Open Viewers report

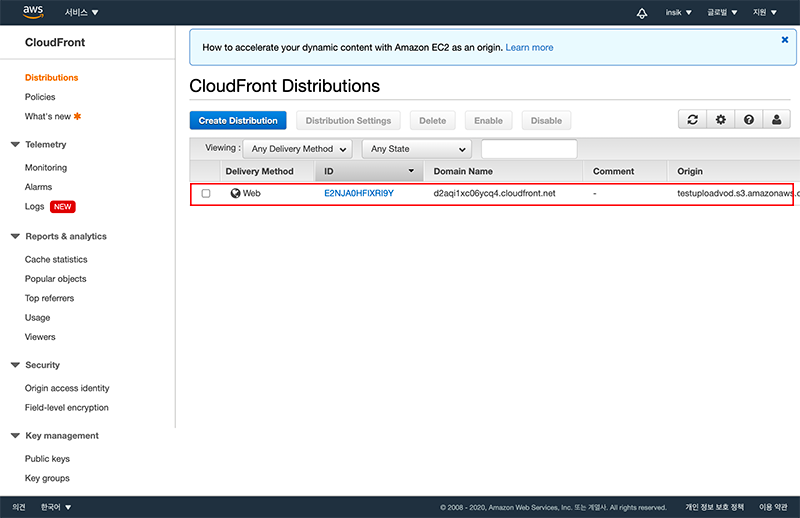40,337
